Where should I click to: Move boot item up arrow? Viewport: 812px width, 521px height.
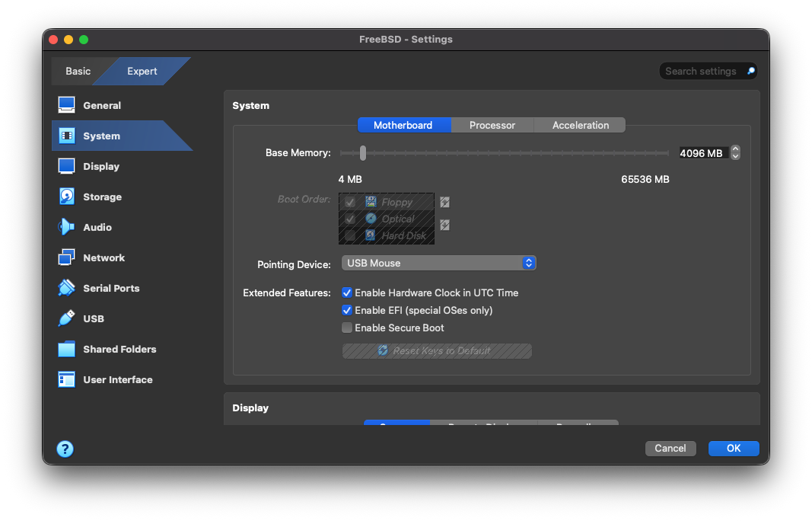tap(445, 202)
